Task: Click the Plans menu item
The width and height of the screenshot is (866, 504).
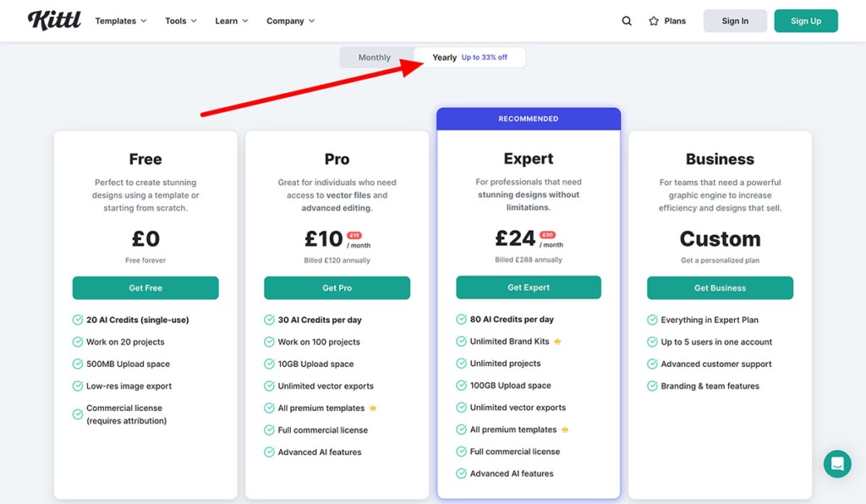Action: 672,20
